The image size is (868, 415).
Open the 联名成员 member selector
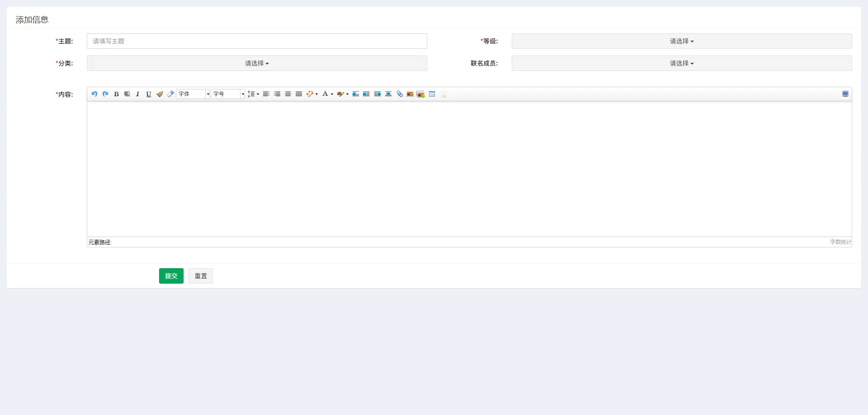point(681,63)
